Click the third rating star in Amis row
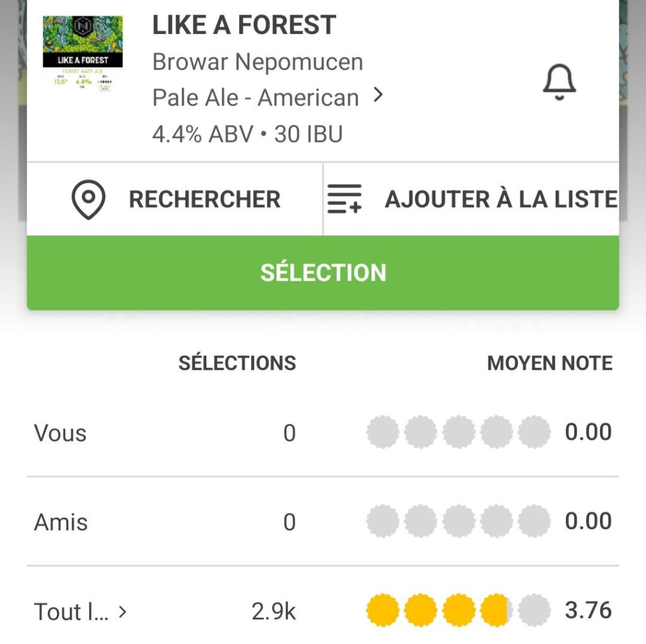This screenshot has width=646, height=644. [458, 522]
